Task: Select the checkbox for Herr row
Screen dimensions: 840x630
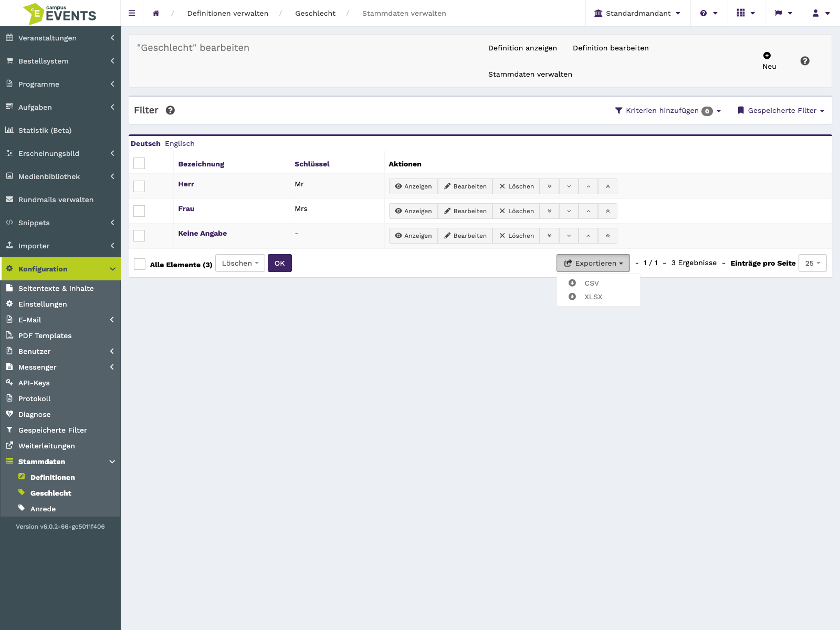Action: 139,186
